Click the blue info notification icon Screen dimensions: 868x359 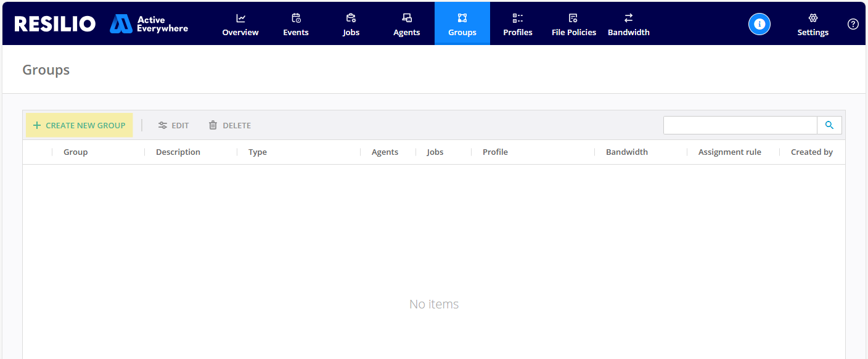tap(759, 24)
